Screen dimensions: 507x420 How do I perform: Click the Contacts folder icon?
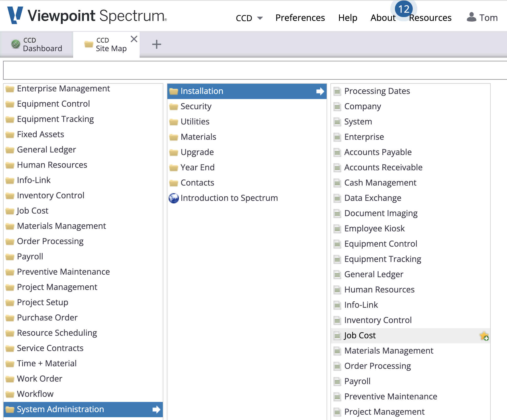174,183
